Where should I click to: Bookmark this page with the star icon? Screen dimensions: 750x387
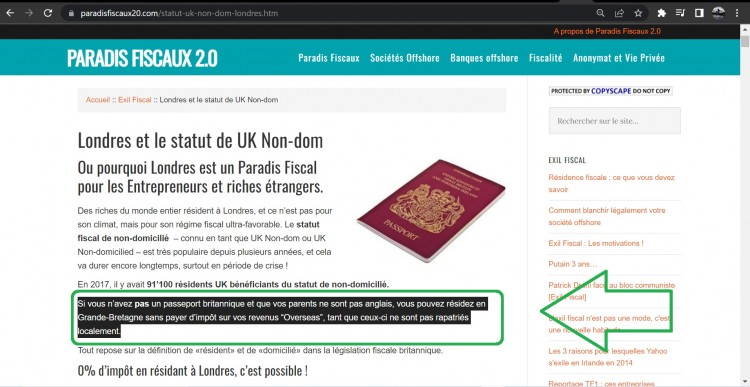[x=638, y=13]
